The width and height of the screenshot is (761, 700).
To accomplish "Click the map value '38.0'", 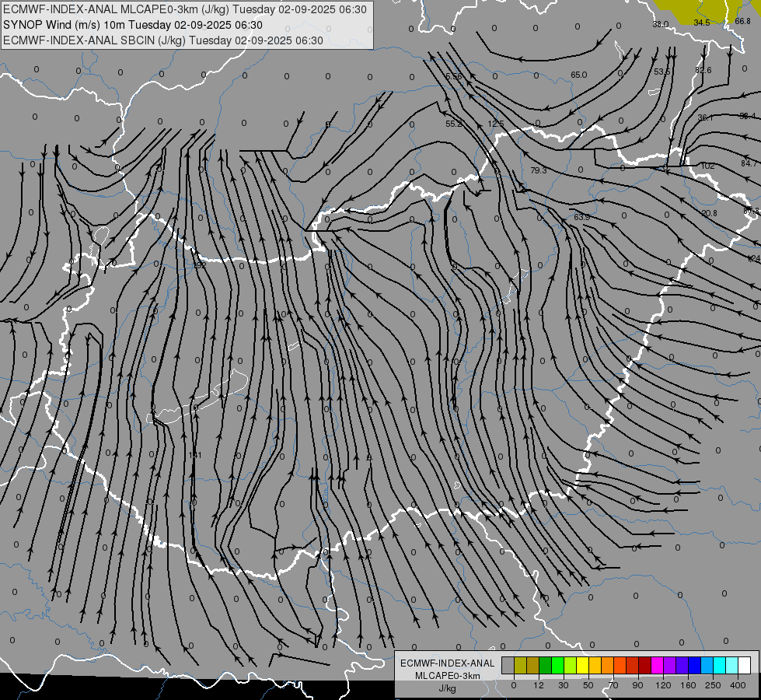I will [x=661, y=24].
